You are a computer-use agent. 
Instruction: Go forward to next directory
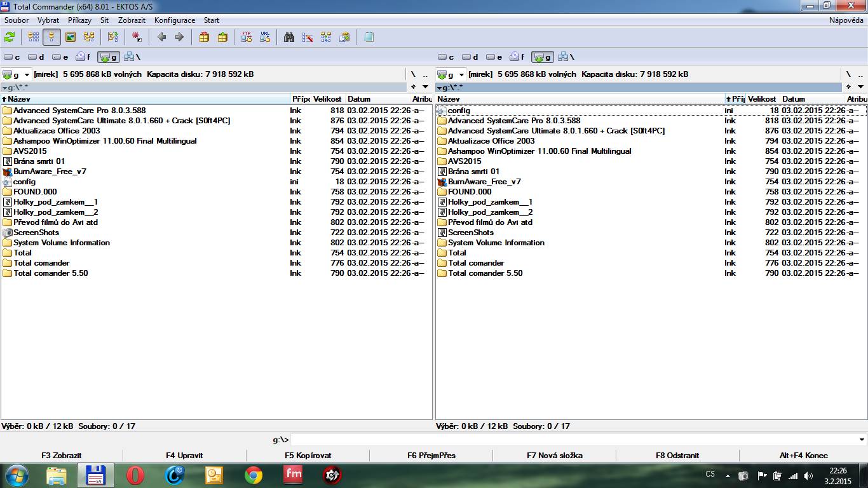pyautogui.click(x=179, y=37)
